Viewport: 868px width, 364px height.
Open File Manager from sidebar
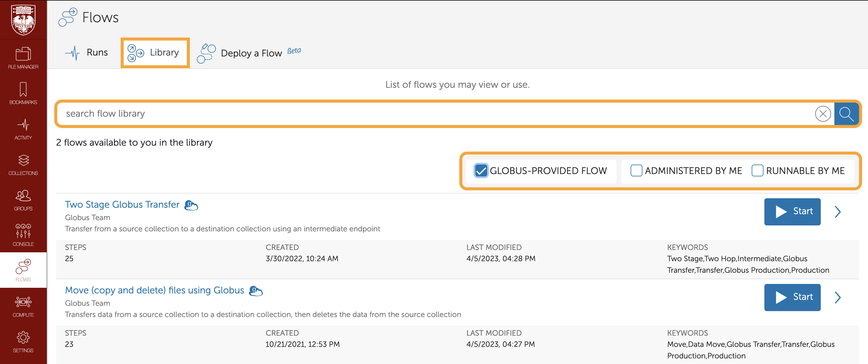pos(23,58)
